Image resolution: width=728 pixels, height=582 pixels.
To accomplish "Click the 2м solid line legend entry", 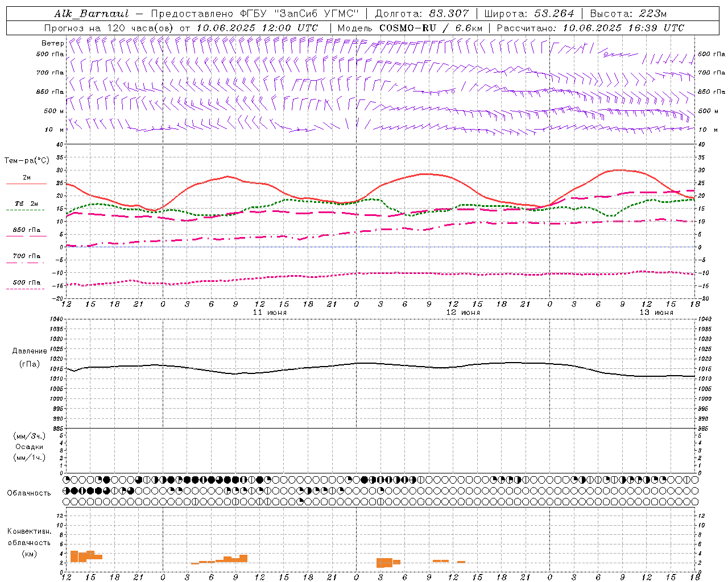I will coord(26,180).
